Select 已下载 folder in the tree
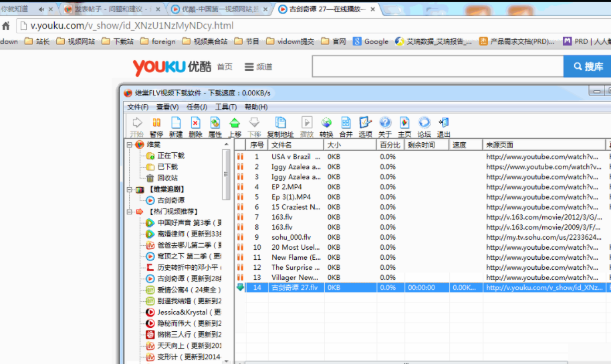Image resolution: width=611 pixels, height=364 pixels. tap(162, 166)
